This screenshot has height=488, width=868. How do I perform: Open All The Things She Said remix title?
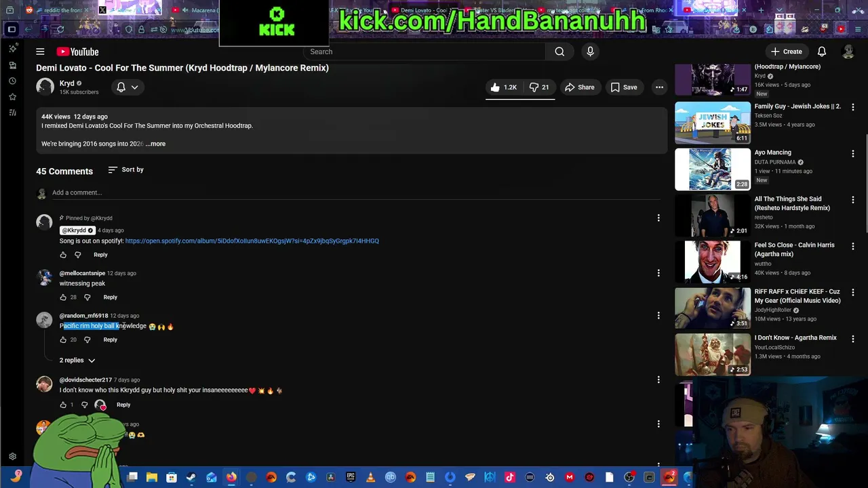click(792, 203)
